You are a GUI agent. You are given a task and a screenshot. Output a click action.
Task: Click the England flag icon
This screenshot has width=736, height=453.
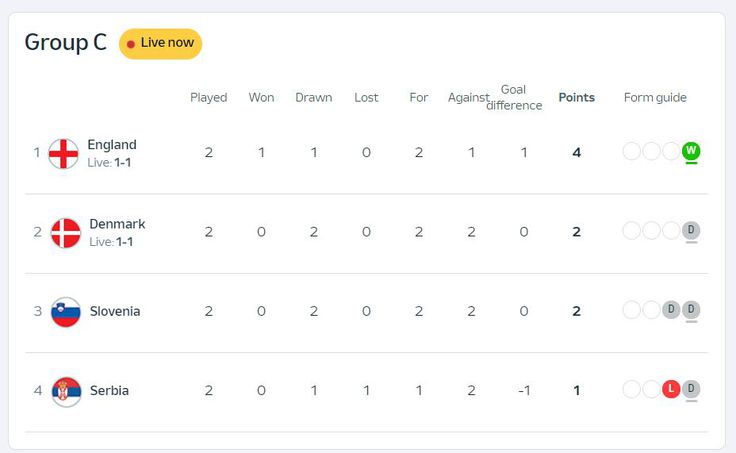(64, 153)
